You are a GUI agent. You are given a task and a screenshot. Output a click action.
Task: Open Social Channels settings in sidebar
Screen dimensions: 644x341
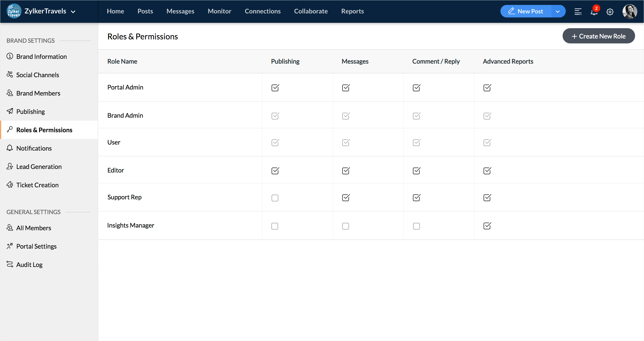click(38, 75)
